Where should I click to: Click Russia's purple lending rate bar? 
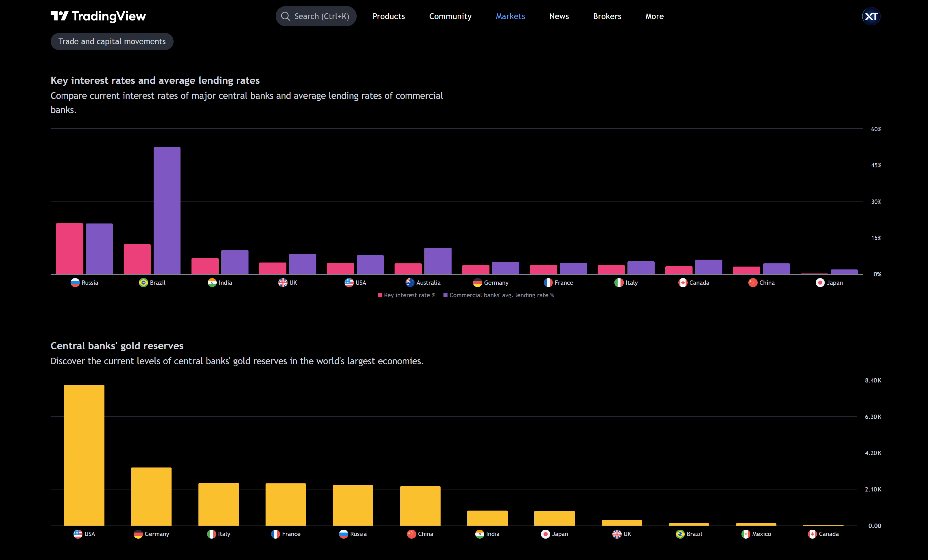(x=99, y=249)
